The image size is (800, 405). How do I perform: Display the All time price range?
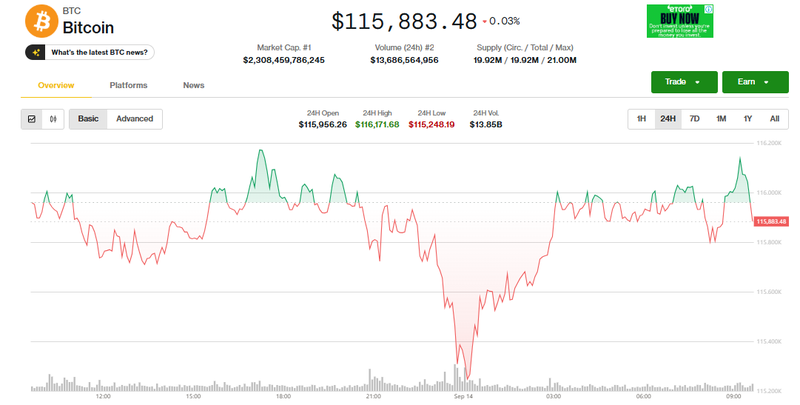[x=774, y=119]
